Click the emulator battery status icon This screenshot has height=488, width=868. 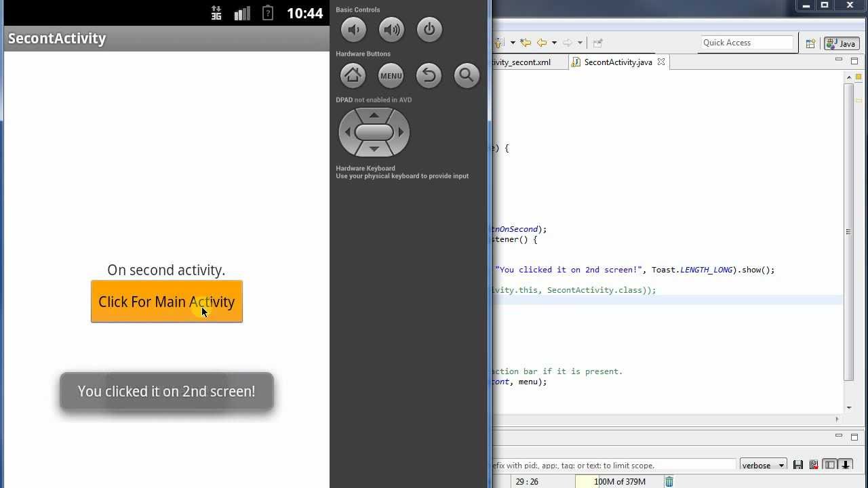pos(268,13)
